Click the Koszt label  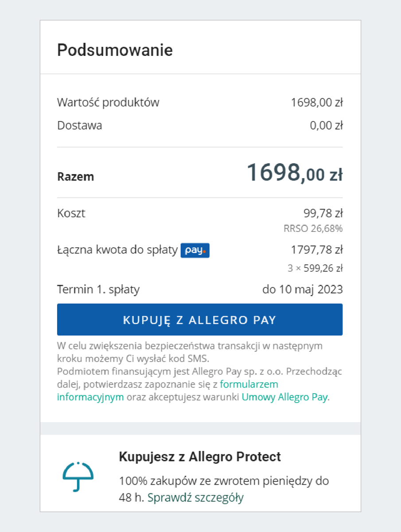click(71, 213)
